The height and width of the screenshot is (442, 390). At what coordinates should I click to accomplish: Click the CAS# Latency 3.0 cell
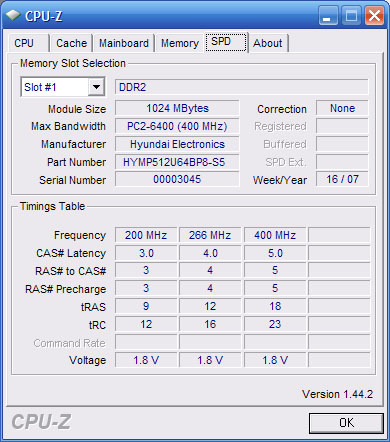coord(146,253)
